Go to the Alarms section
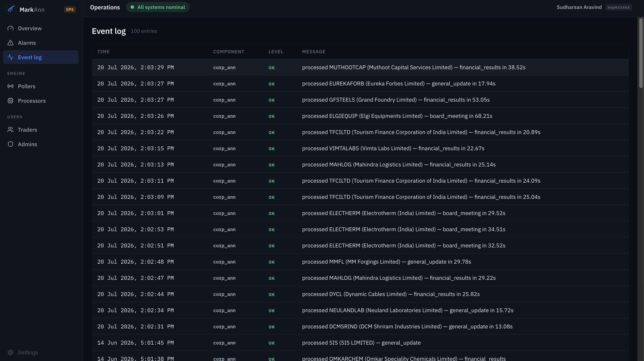644x361 pixels. tap(41, 43)
